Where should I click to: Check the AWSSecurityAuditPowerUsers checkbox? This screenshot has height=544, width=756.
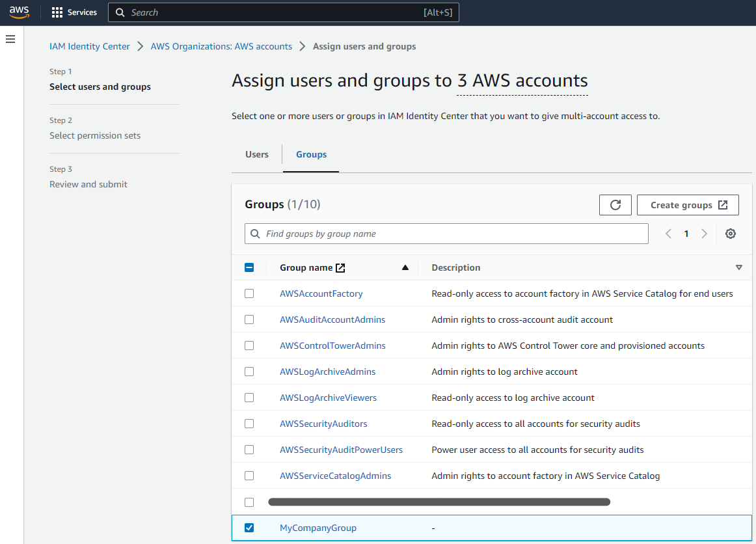tap(249, 450)
